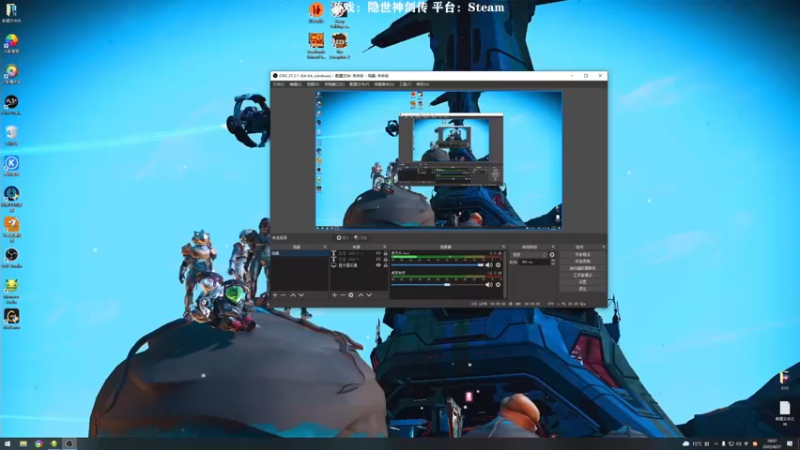This screenshot has height=450, width=800.
Task: Add a new scene in Scenes panel
Action: tap(275, 295)
